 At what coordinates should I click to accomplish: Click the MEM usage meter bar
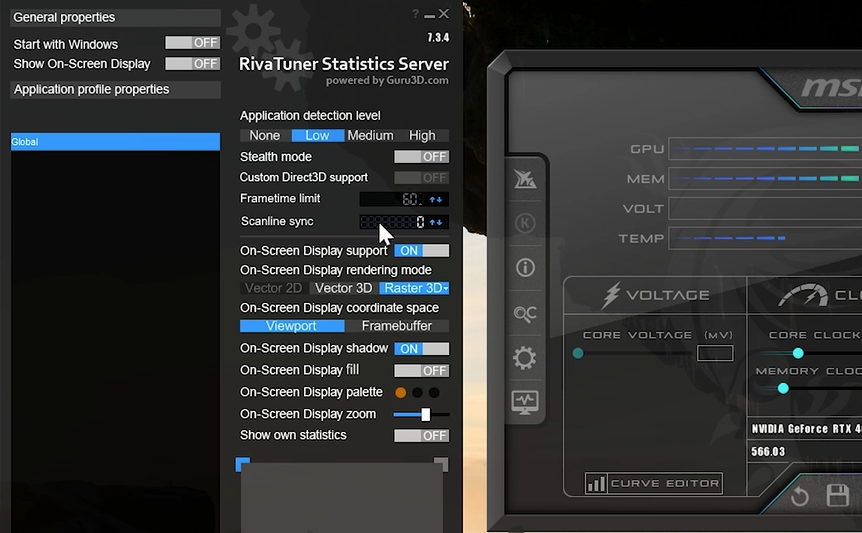(x=765, y=179)
